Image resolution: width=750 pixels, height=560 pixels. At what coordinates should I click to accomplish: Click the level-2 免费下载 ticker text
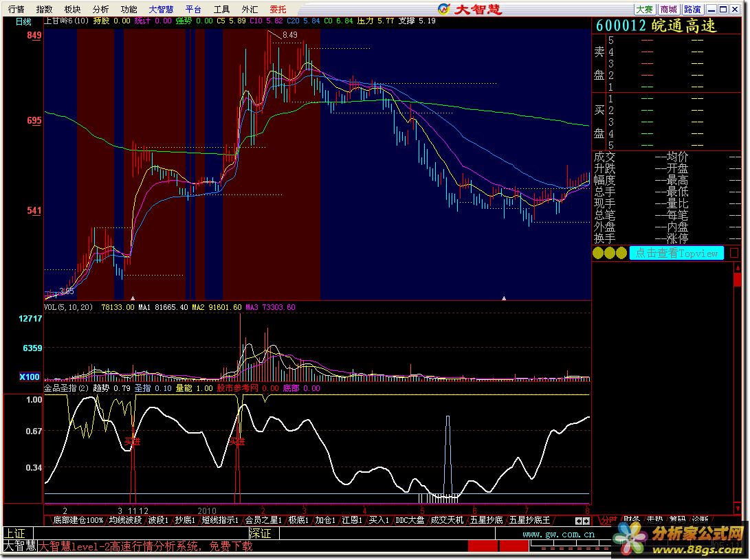point(145,546)
